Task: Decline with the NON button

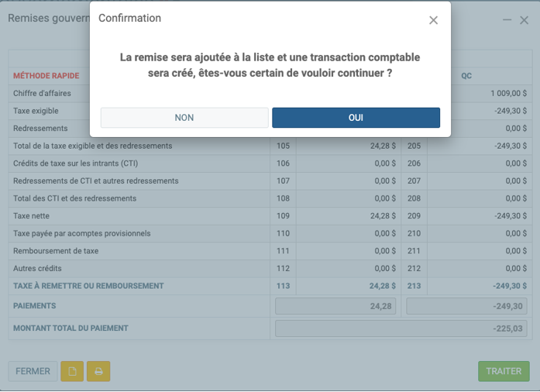Action: (184, 118)
